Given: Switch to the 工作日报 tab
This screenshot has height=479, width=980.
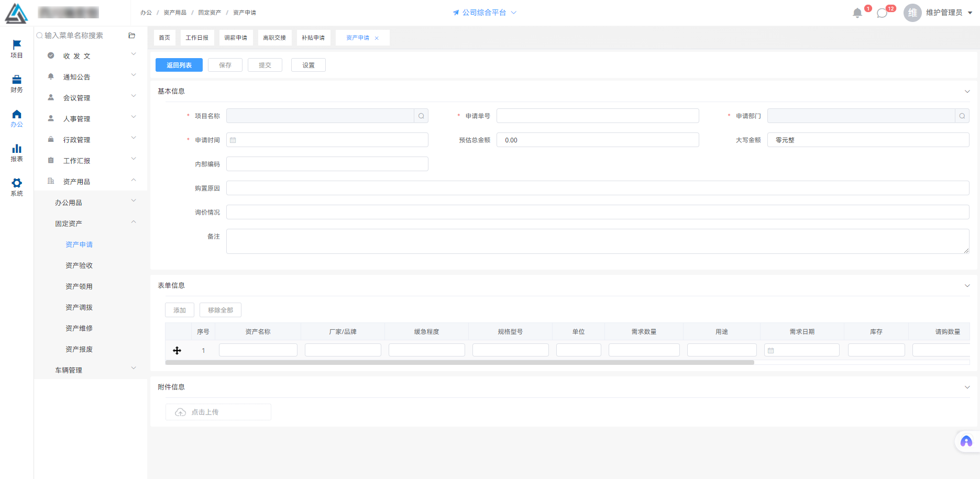Looking at the screenshot, I should click(197, 38).
